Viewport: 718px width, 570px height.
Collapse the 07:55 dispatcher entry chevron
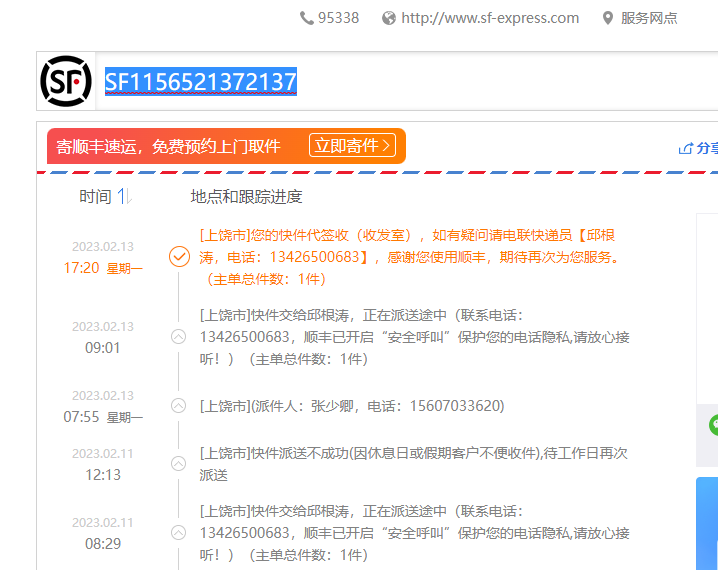point(178,406)
